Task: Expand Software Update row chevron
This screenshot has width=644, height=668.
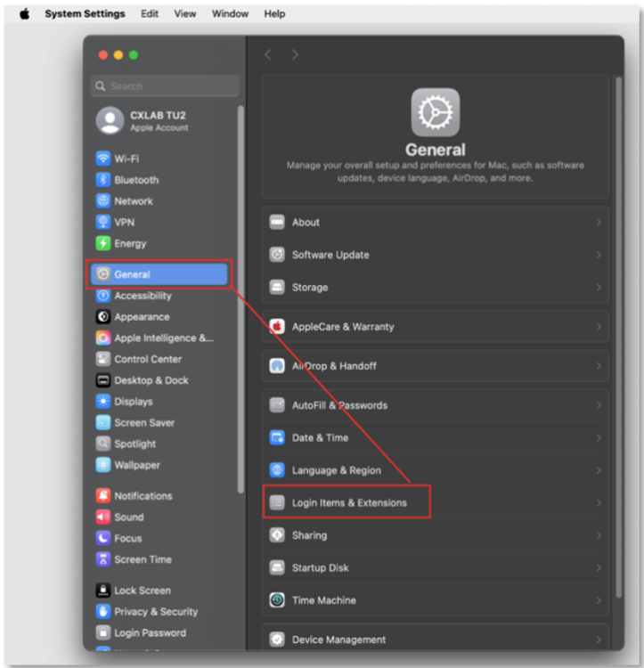Action: tap(599, 255)
